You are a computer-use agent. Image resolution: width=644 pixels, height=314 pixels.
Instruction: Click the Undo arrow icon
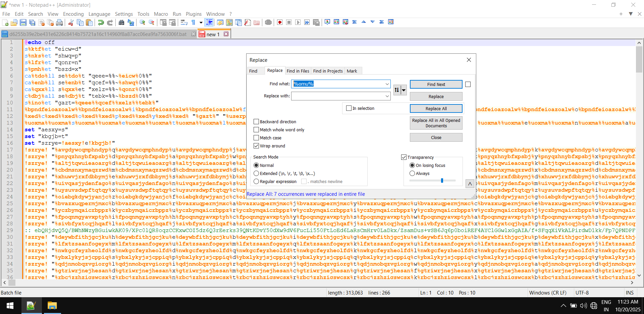coord(101,23)
